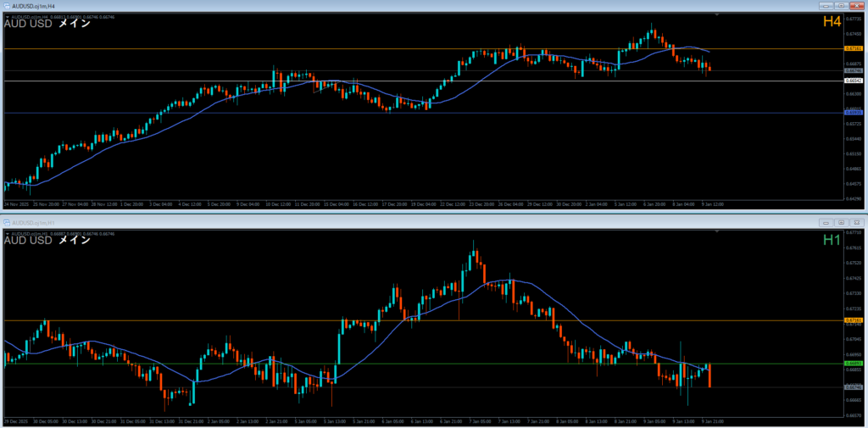
Task: Select the green 0.66893 price tag on H1
Action: [x=854, y=364]
